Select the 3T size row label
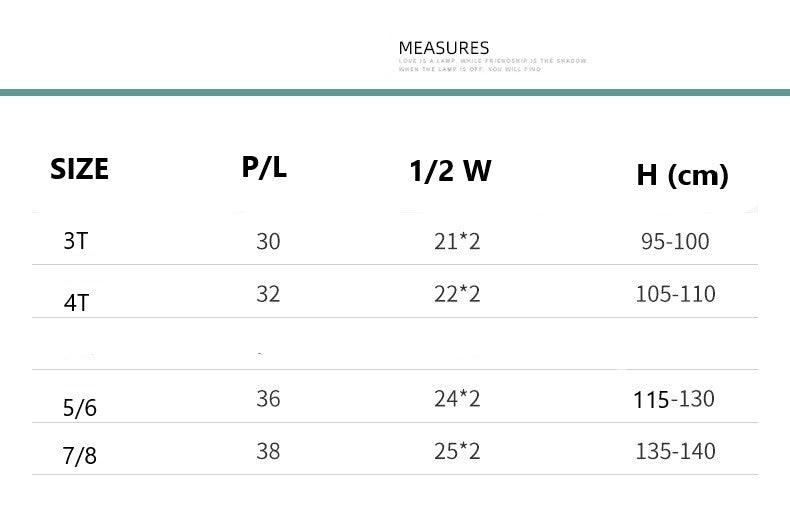790x518 pixels. pyautogui.click(x=76, y=241)
